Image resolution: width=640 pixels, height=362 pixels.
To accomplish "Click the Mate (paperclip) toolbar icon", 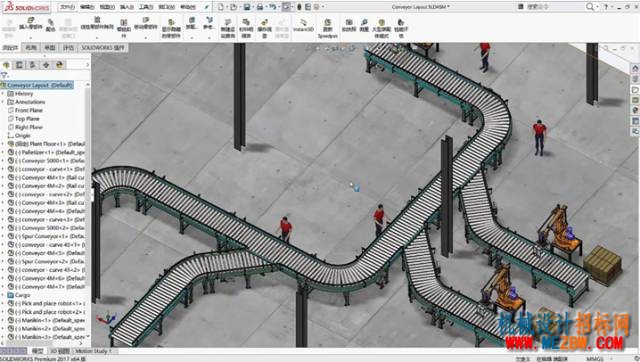I will point(50,25).
